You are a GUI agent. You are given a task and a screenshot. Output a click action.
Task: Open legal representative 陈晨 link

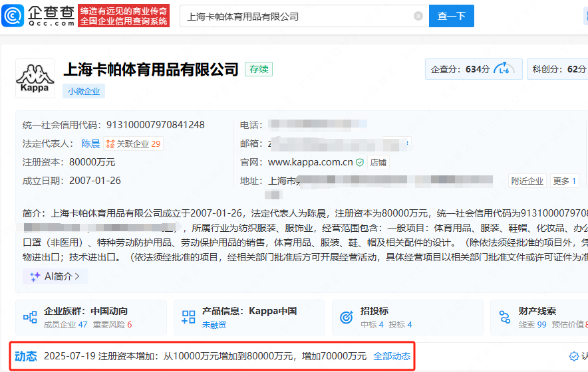coord(90,144)
